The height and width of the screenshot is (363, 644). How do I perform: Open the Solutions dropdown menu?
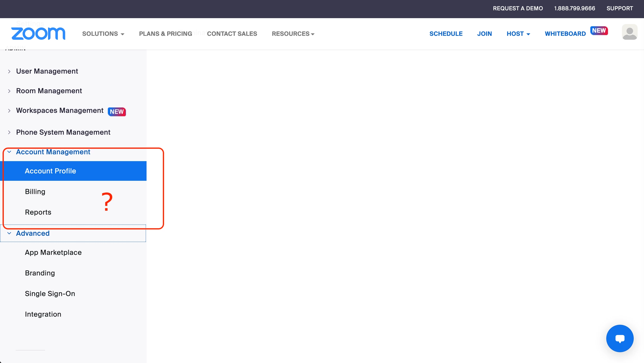click(x=103, y=34)
